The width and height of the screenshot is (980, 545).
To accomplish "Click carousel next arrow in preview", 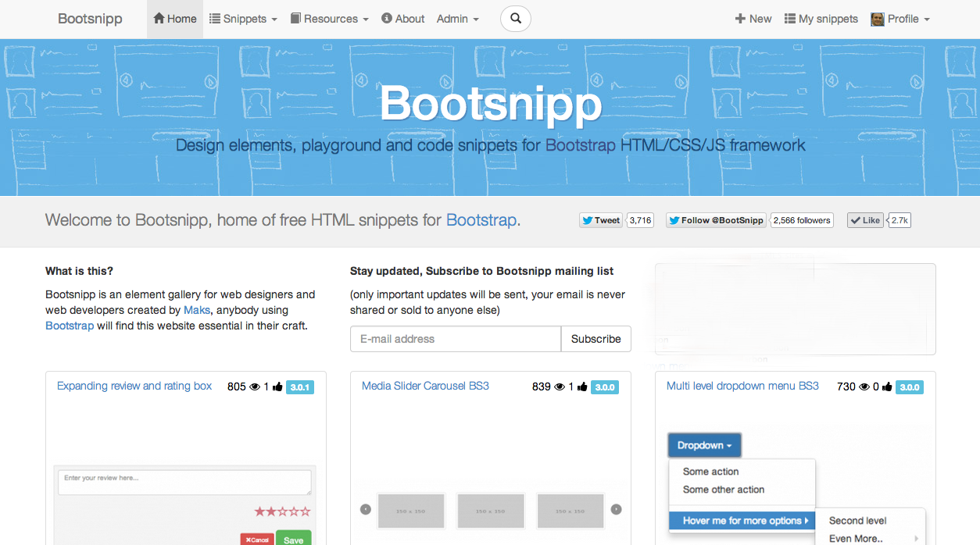I will pos(616,510).
